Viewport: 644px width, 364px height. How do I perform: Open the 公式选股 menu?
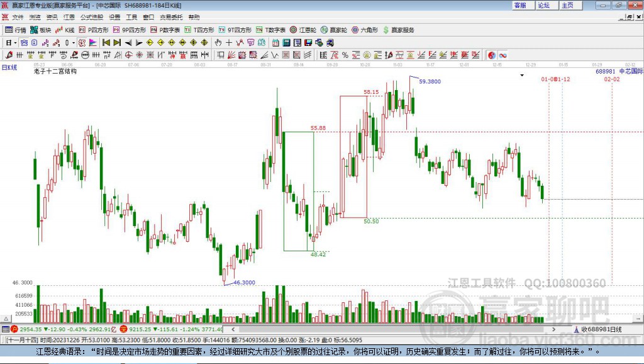92,17
